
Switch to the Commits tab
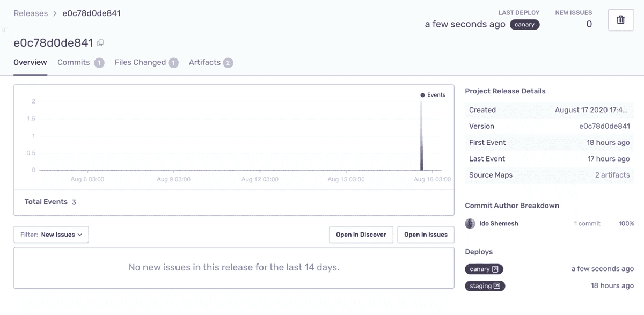(x=80, y=62)
